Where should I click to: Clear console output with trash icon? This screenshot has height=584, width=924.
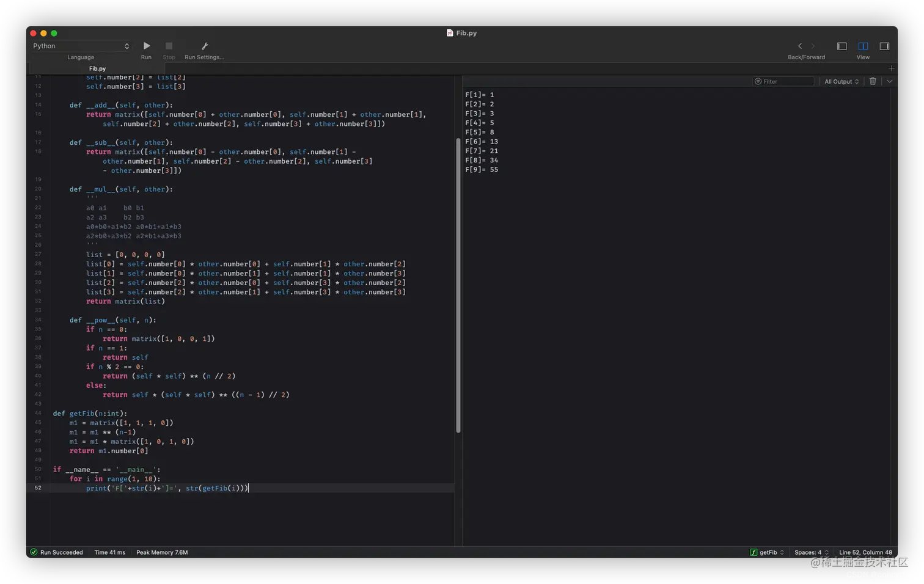873,81
